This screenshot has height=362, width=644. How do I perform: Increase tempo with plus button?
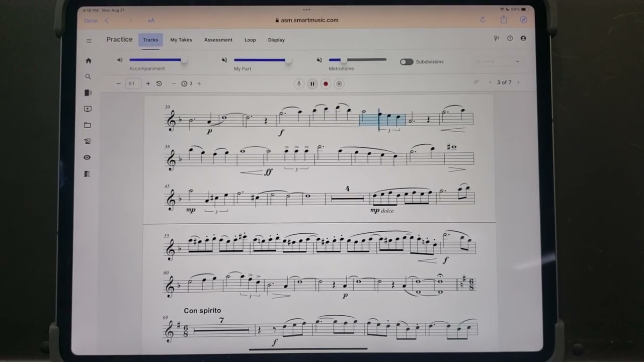tap(148, 83)
